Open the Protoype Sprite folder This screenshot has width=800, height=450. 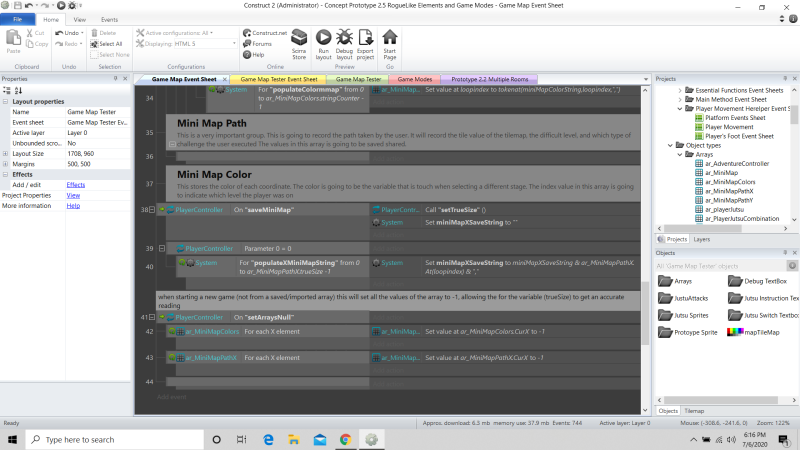pyautogui.click(x=665, y=332)
